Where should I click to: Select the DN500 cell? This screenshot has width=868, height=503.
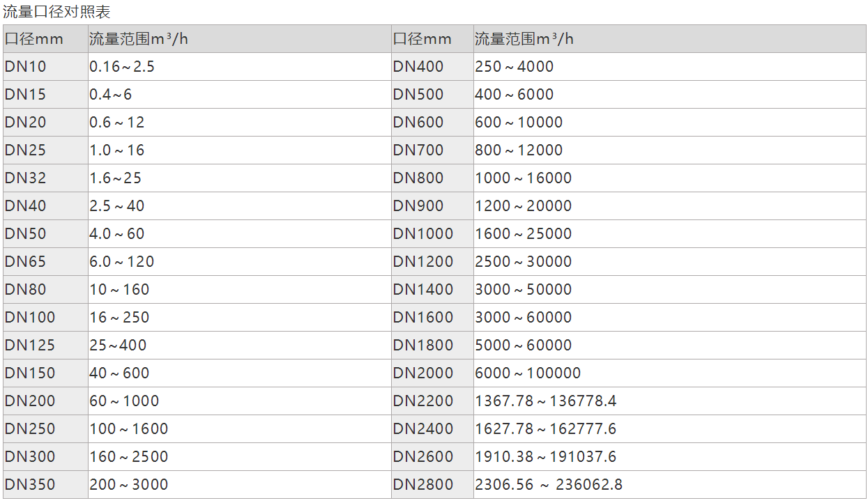point(418,95)
